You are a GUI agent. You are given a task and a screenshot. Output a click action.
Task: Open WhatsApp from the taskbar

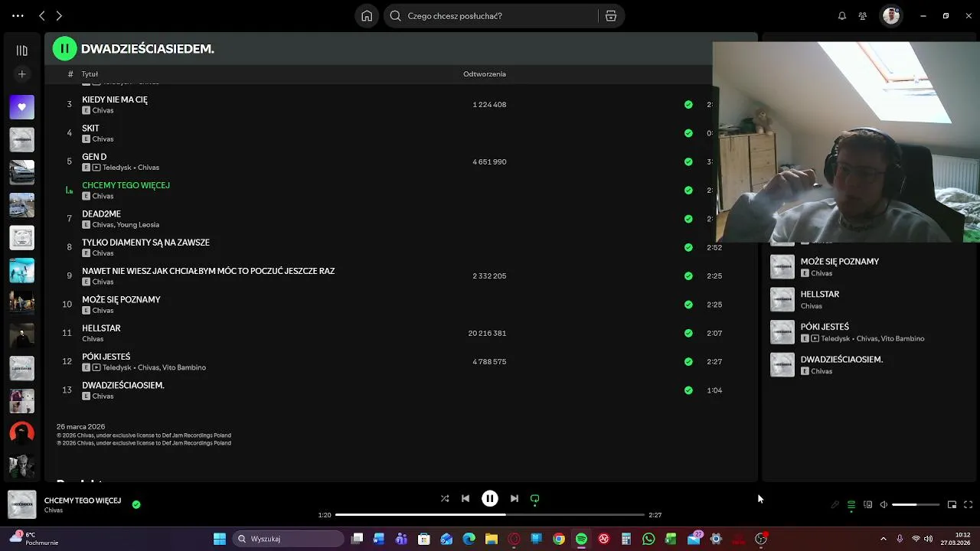648,539
